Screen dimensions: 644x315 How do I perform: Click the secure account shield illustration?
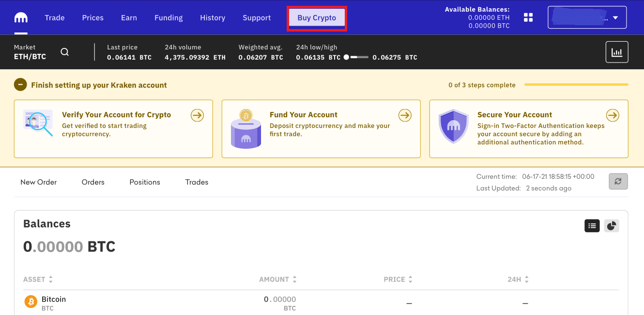(x=453, y=126)
